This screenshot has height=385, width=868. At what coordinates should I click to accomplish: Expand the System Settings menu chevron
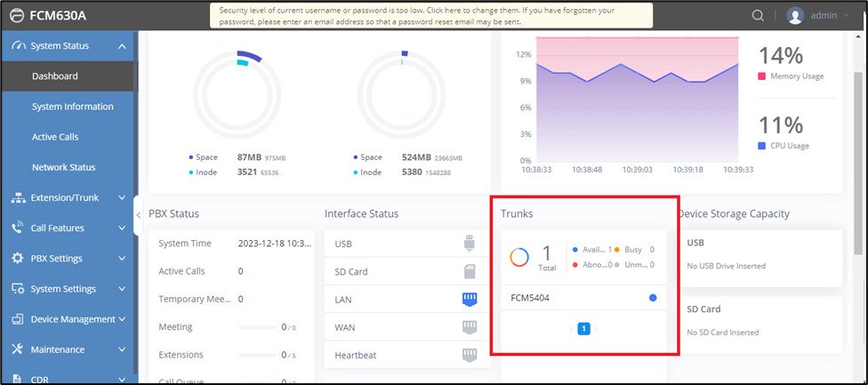pos(122,289)
